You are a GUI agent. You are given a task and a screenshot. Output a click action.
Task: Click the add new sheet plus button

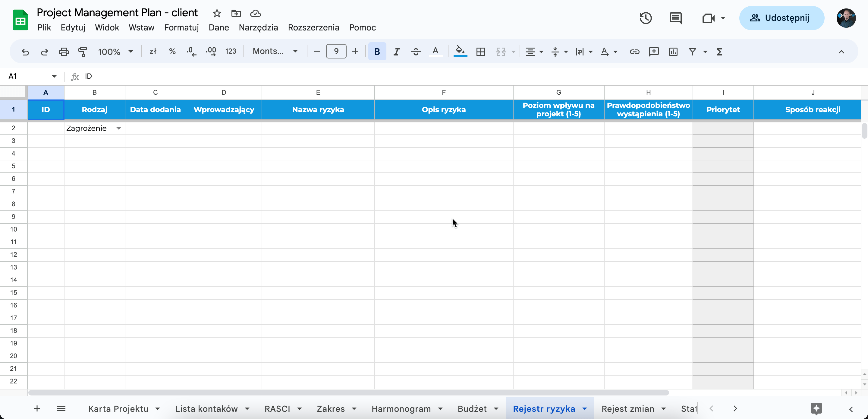pos(37,408)
